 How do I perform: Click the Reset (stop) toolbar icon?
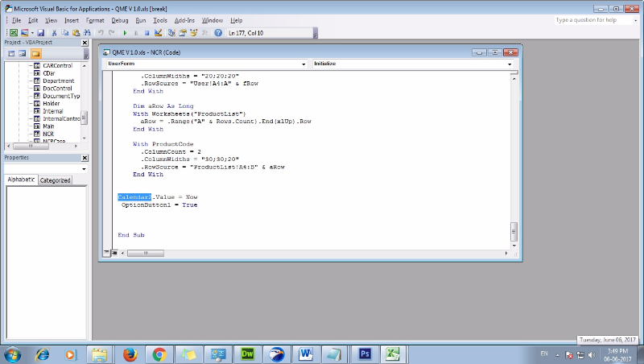coord(146,32)
